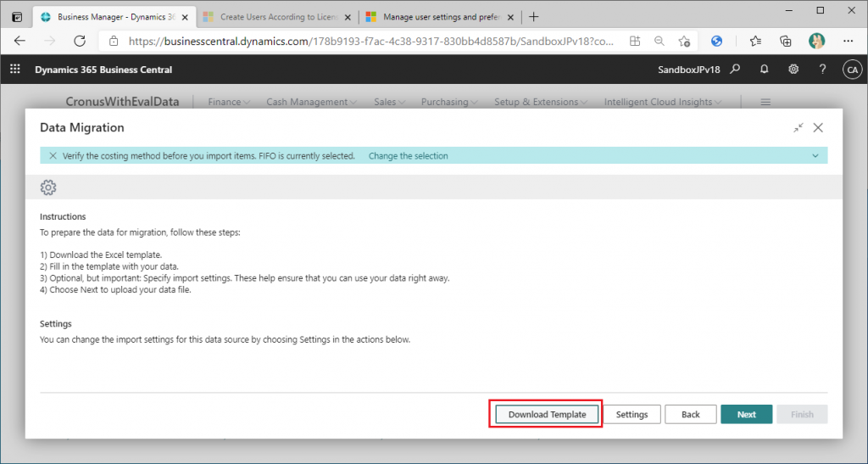Click the text '4) Choose Next to upload your data file.'
This screenshot has height=464, width=868.
pos(115,289)
